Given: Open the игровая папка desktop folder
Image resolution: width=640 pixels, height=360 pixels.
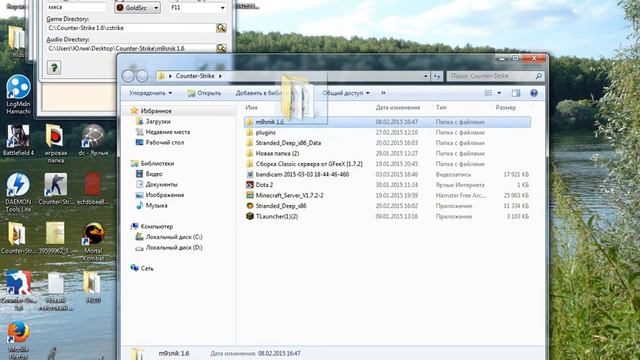Looking at the screenshot, I should [56, 143].
